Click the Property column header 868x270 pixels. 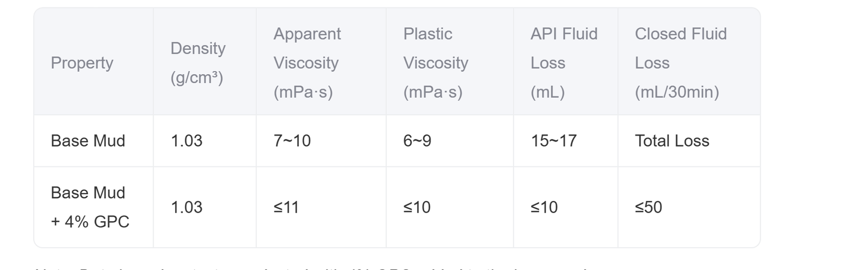tap(82, 63)
